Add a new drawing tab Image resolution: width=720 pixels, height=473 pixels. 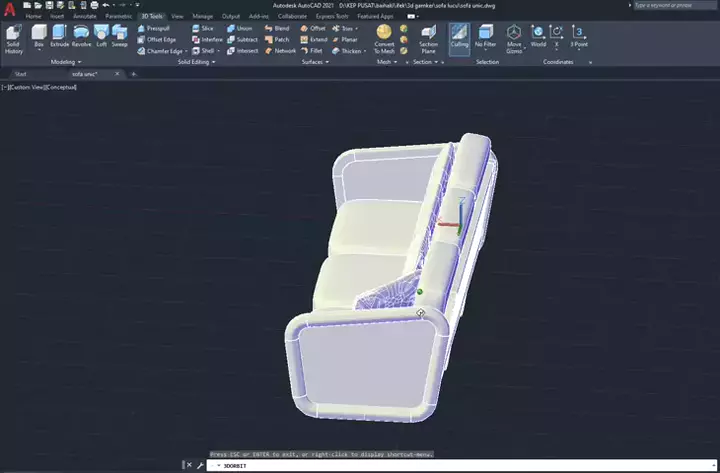click(134, 74)
